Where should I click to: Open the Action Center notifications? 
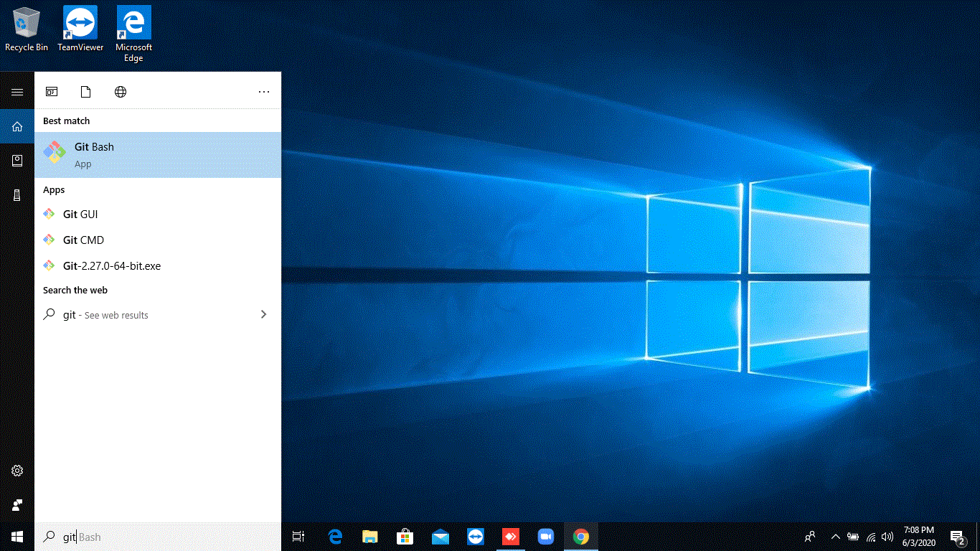click(957, 537)
